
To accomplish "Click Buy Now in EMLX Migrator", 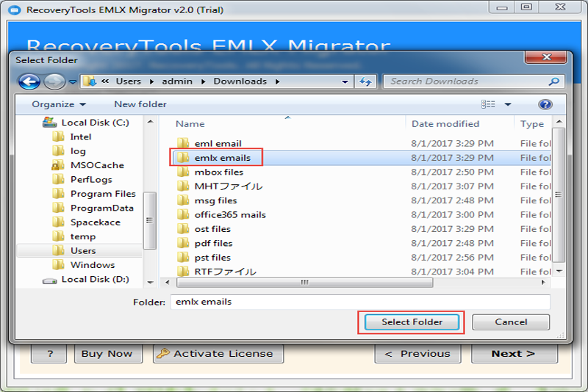I will pyautogui.click(x=108, y=354).
